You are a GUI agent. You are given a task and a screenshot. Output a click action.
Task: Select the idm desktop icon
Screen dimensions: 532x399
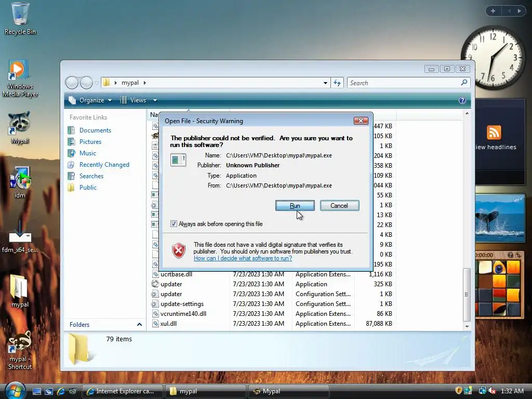20,182
